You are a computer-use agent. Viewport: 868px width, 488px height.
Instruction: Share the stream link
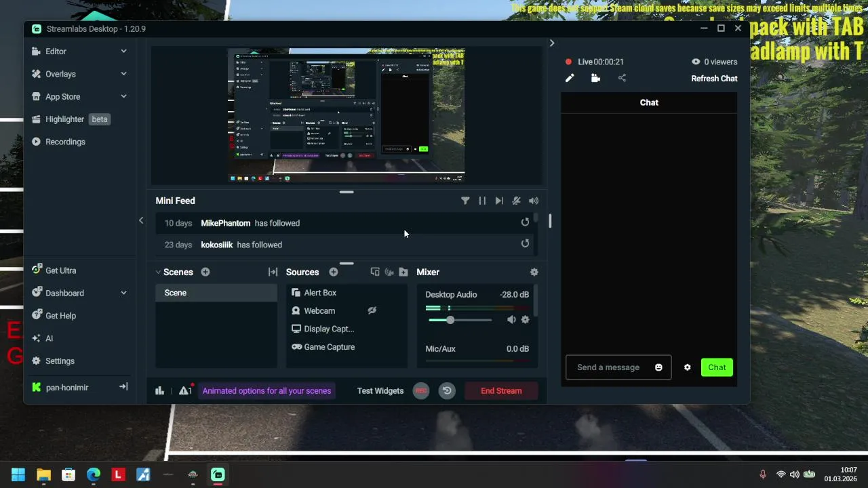click(x=622, y=78)
